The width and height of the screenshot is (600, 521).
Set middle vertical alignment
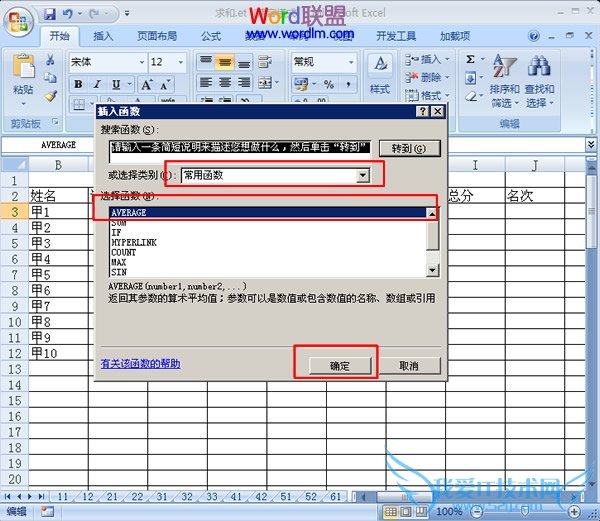click(x=225, y=62)
